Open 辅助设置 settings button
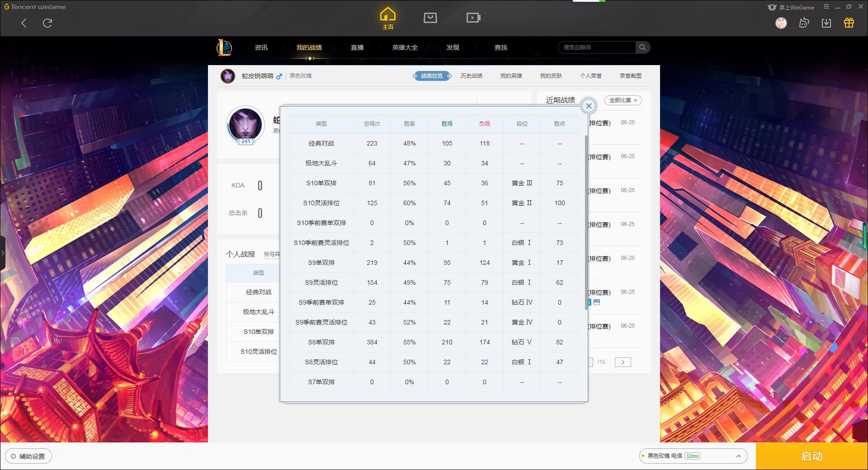This screenshot has height=470, width=868. click(x=28, y=456)
